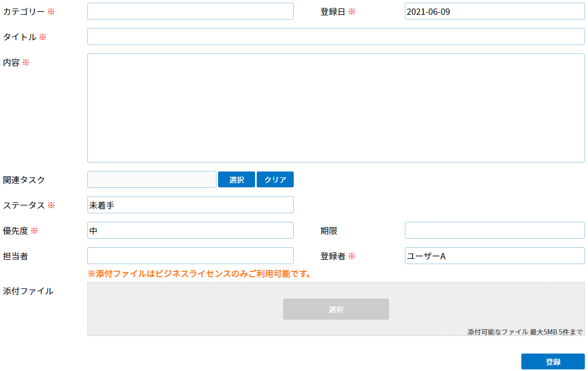Screen dimensions: 588x371
Task: Select the 期限 date field
Action: click(x=494, y=230)
